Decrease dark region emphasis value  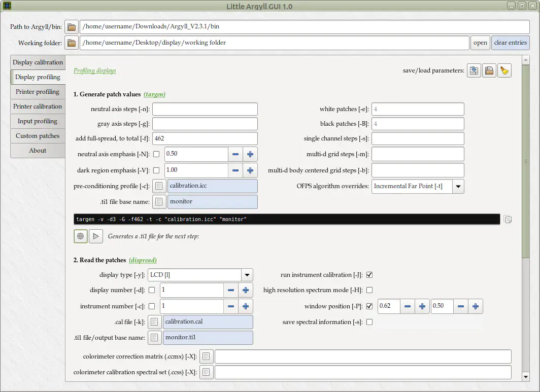tap(235, 170)
